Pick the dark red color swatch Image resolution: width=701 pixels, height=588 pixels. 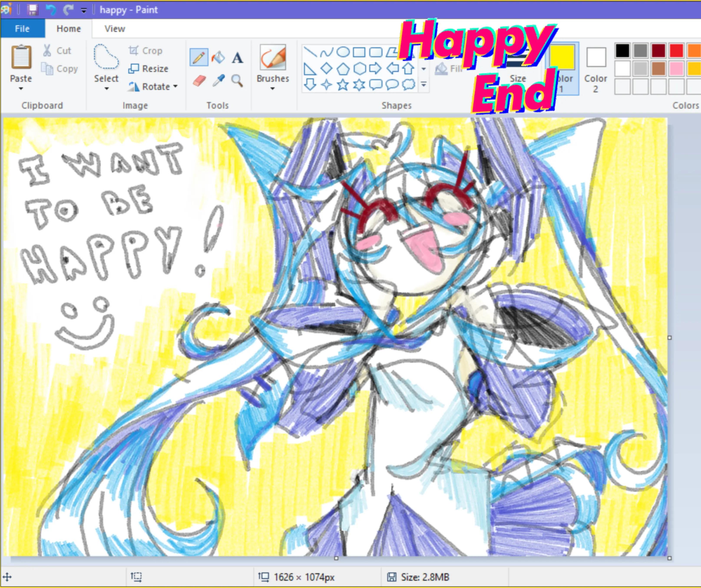[659, 51]
